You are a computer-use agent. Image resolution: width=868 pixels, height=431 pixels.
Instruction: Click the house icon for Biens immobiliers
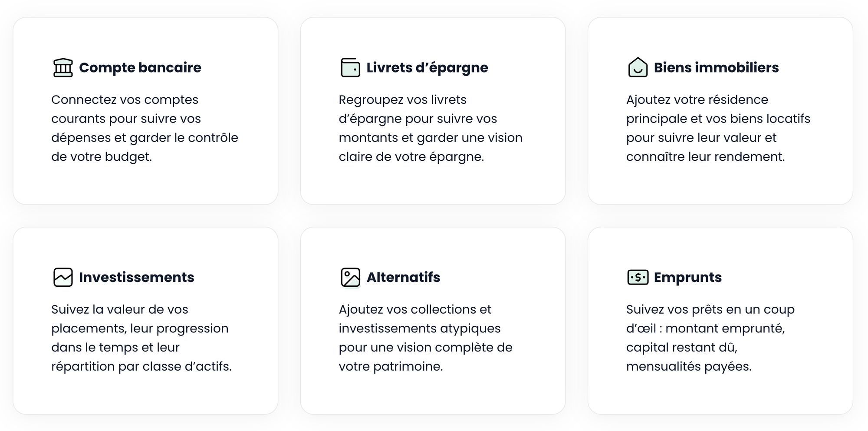[x=638, y=68]
